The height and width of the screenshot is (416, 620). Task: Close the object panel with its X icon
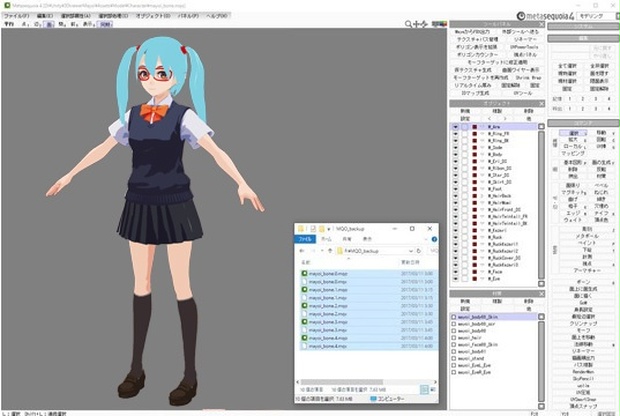point(541,103)
